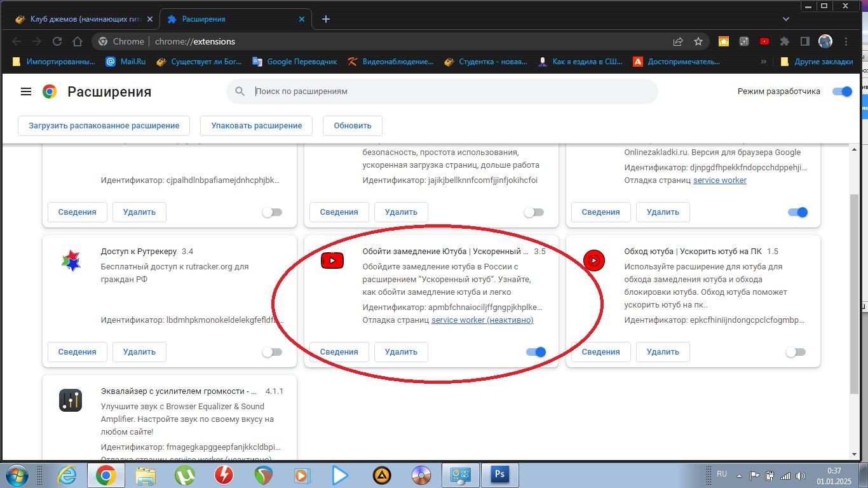Screen dimensions: 868x488
Task: Disable Режим разработчика toggle
Action: 842,91
